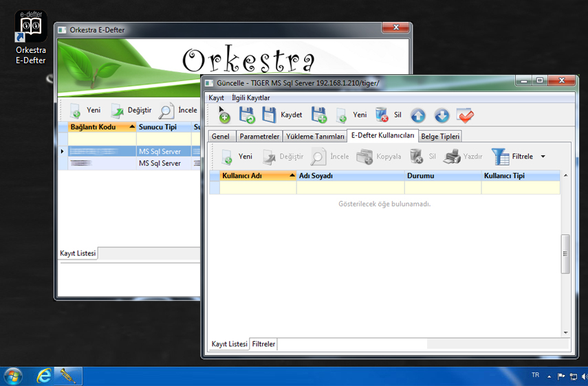Click İncele in Orkestra E-Defter main window
This screenshot has height=386, width=588.
click(x=178, y=110)
